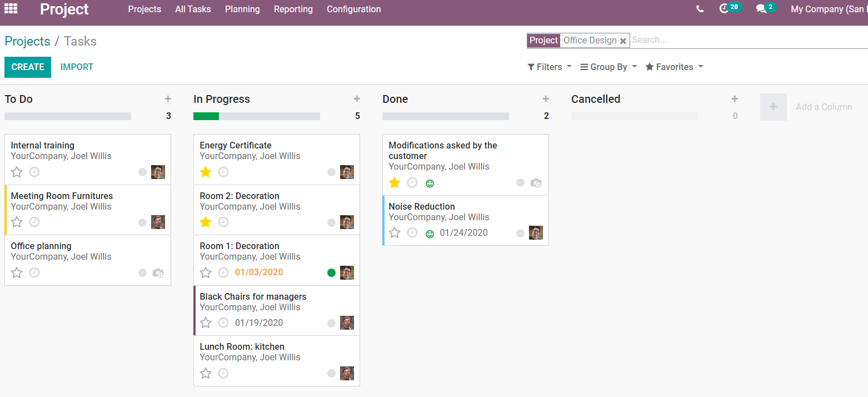The width and height of the screenshot is (868, 397).
Task: Unstar the Room 2: Decoration task
Action: 206,222
